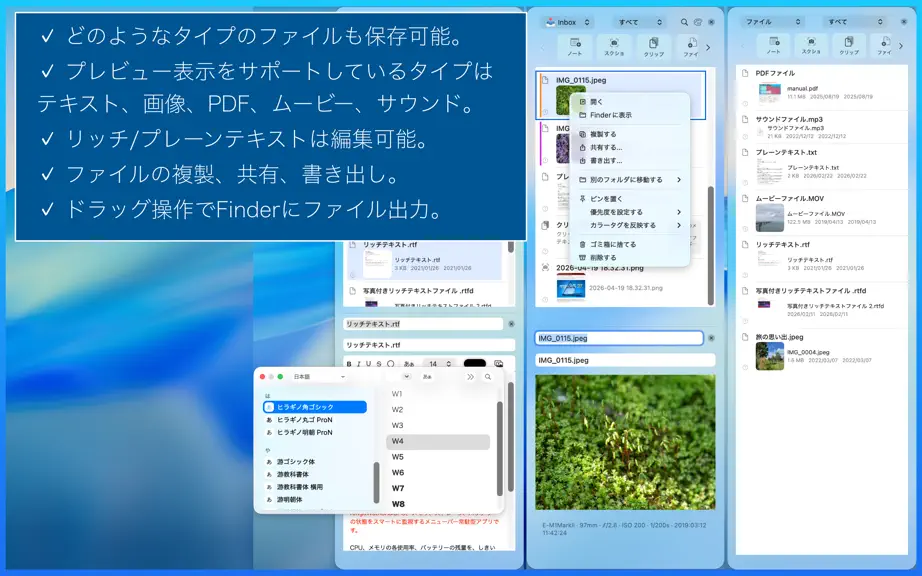922x576 pixels.
Task: Toggle Underline formatting in the rich text editor
Action: coord(369,364)
